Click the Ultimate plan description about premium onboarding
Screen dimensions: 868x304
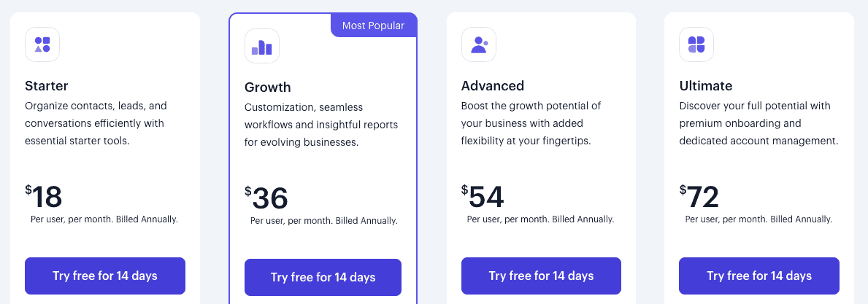tap(758, 123)
